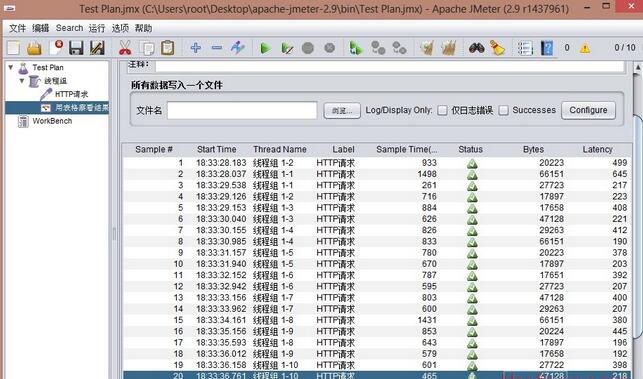Click the Toggle enable/disable toolbar icon

pyautogui.click(x=237, y=48)
